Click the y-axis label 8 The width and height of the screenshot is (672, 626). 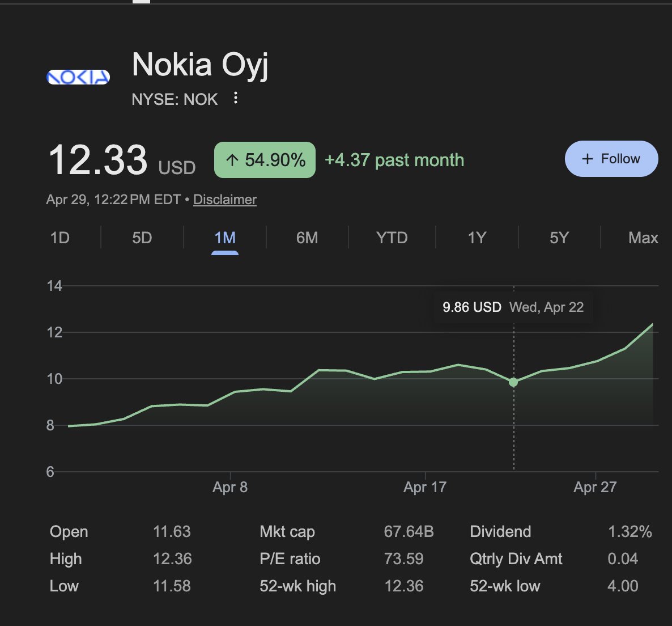coord(50,425)
